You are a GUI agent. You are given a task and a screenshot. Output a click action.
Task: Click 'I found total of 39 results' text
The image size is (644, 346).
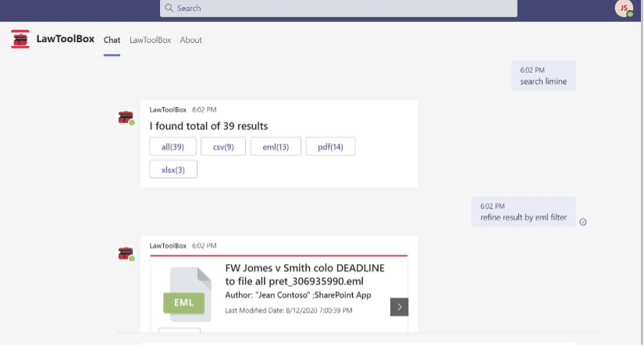pyautogui.click(x=208, y=127)
